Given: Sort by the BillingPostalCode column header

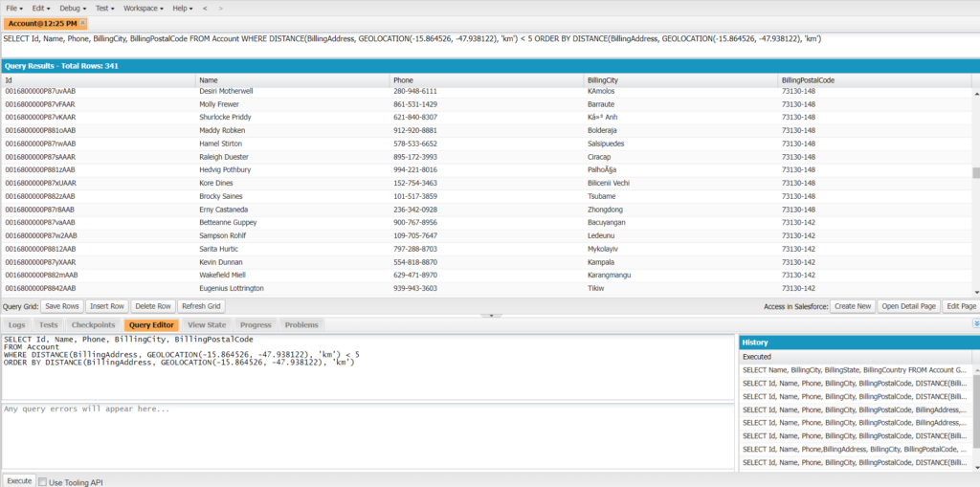Looking at the screenshot, I should click(875, 80).
